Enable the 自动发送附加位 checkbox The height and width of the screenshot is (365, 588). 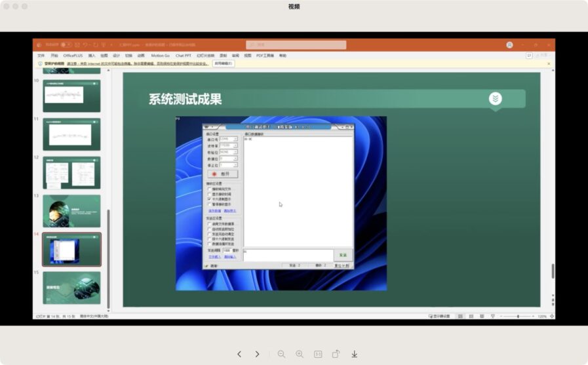(209, 229)
